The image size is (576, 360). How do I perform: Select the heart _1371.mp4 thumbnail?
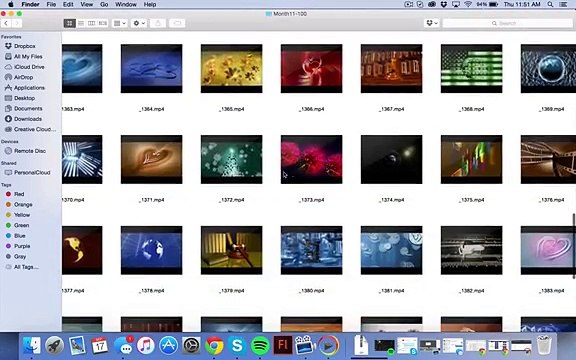tap(151, 159)
